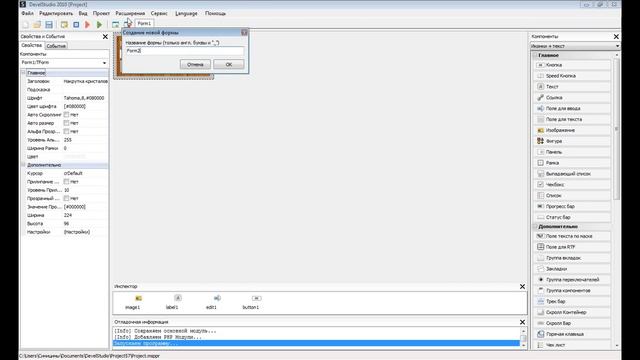Select the Чекбокс component in palette
The image size is (640, 360).
(x=572, y=184)
